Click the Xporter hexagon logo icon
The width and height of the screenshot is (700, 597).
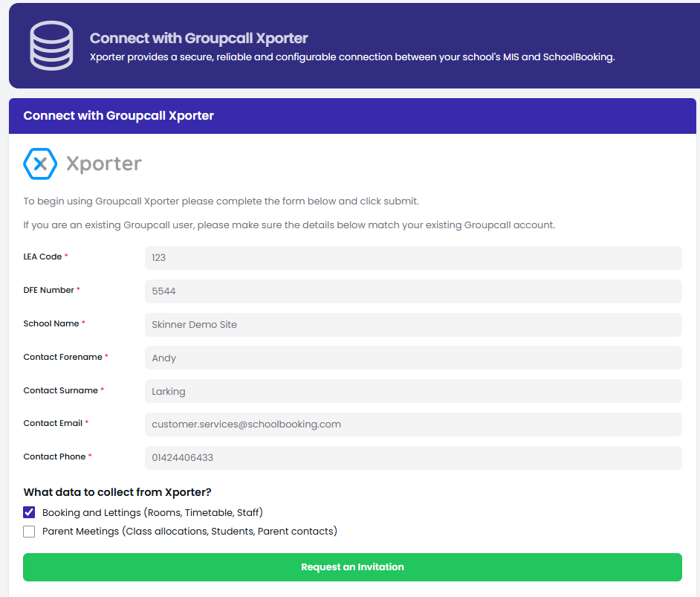click(40, 164)
